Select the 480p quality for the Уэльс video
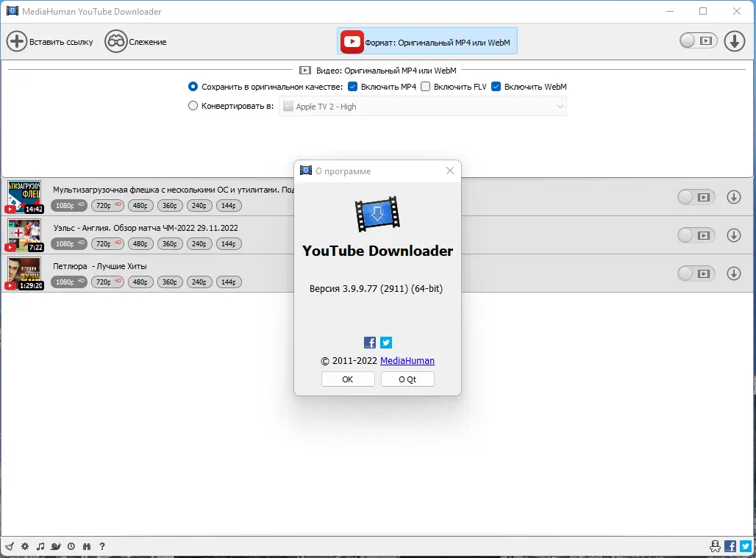Viewport: 756px width, 558px height. click(x=140, y=243)
